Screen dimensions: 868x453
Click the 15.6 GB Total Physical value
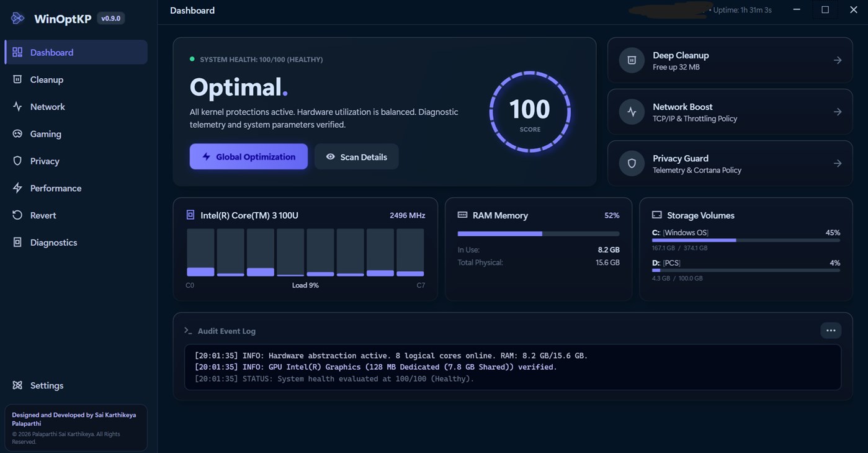[x=607, y=262]
